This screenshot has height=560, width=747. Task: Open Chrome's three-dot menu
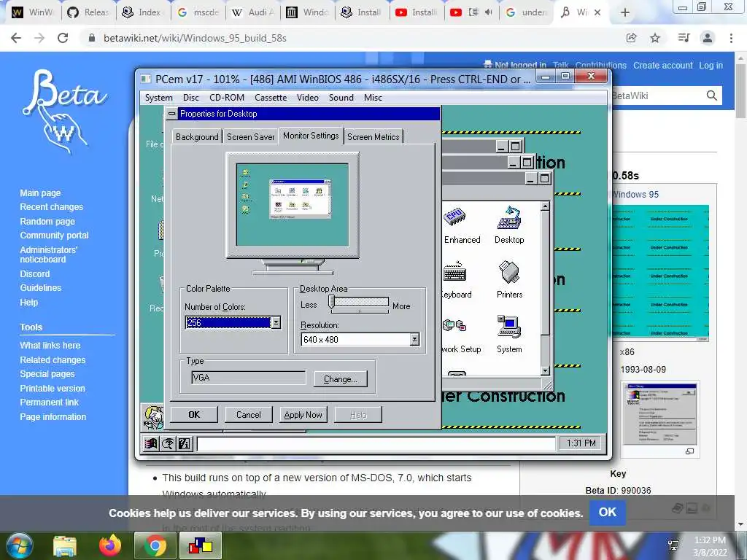731,38
